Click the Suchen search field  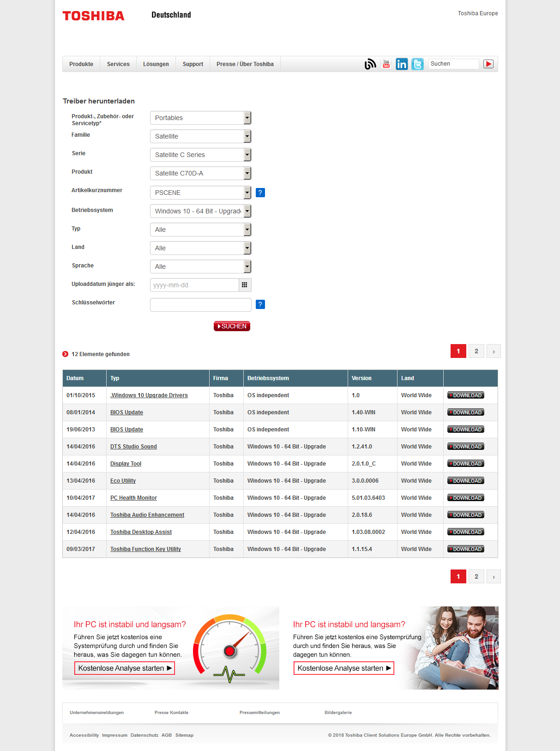tap(454, 64)
